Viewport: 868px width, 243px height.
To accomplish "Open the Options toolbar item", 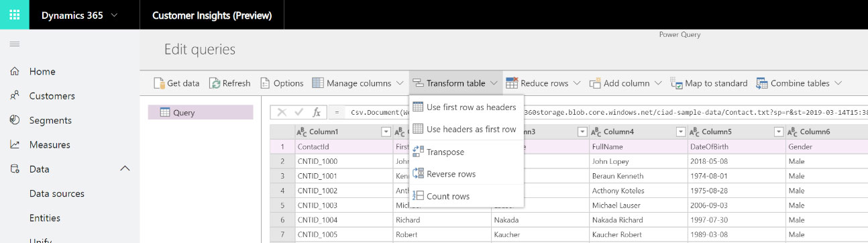I will (x=282, y=83).
